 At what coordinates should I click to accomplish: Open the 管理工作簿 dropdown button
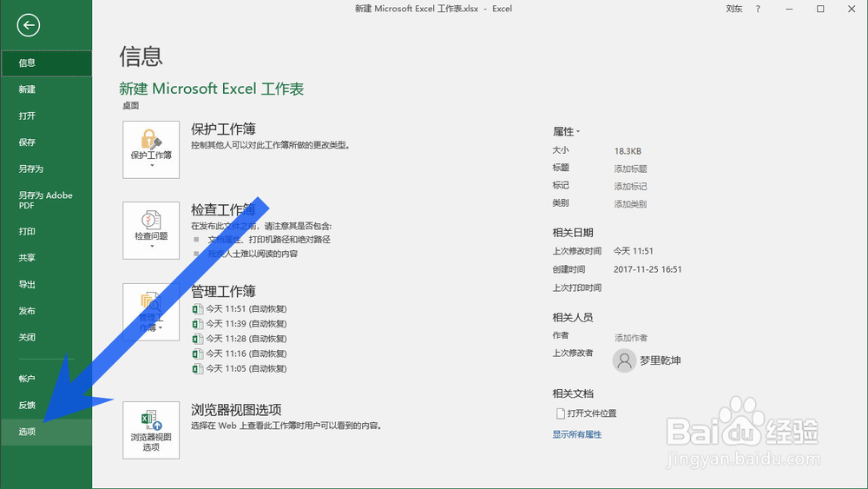pos(151,312)
